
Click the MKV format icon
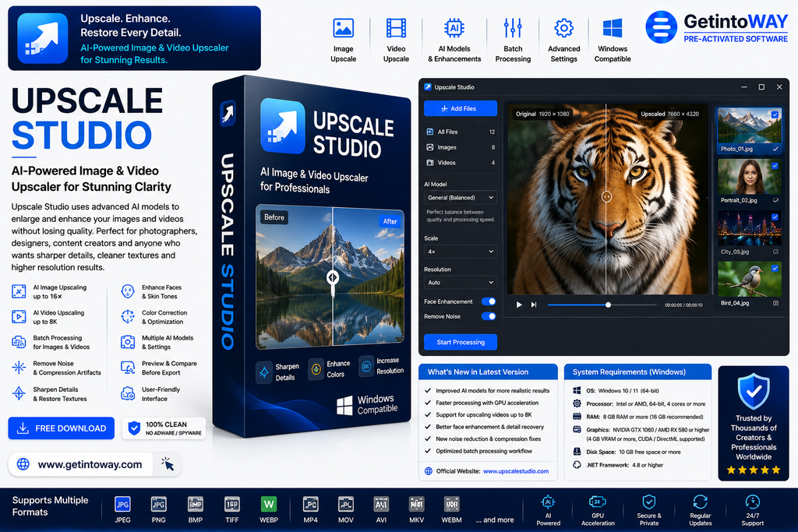(417, 505)
